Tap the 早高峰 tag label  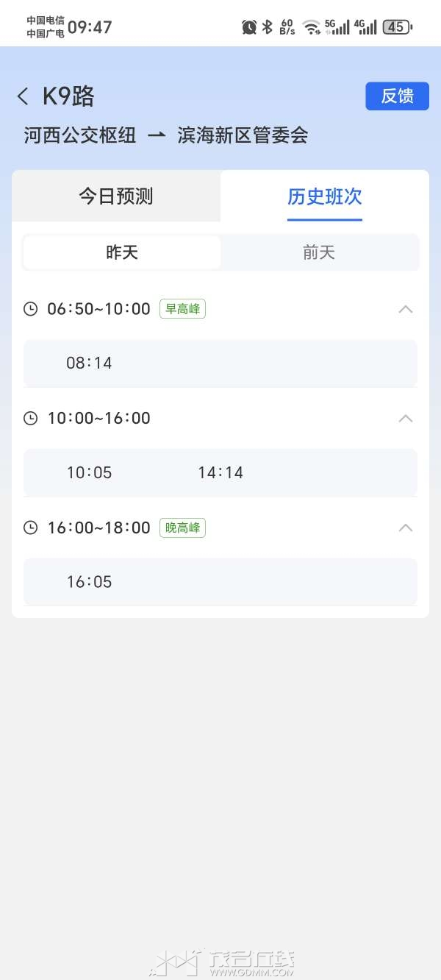[182, 309]
